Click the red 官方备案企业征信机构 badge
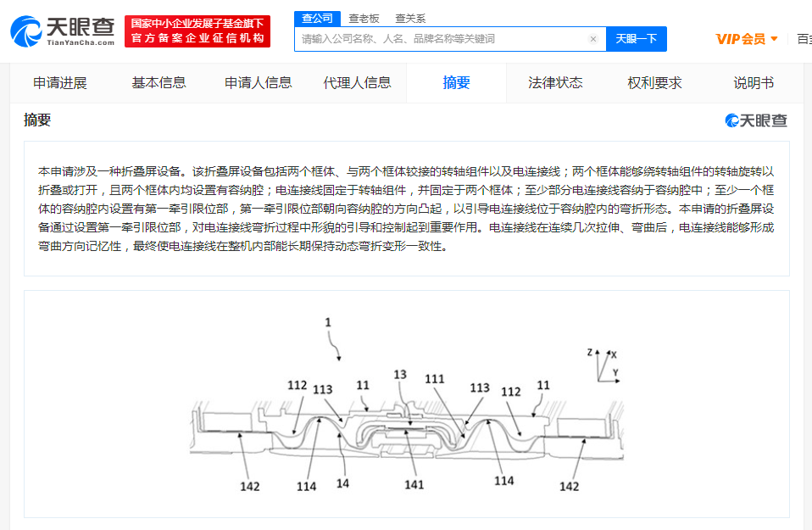Viewport: 812px width, 530px height. (197, 31)
